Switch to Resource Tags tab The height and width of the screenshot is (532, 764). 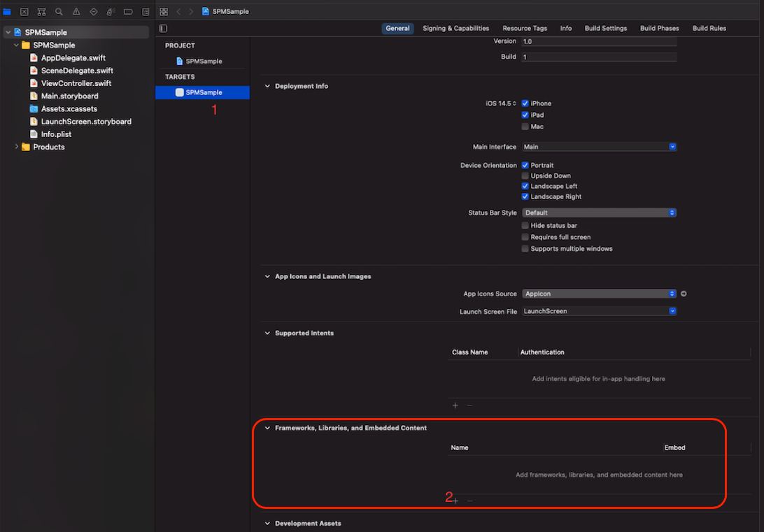coord(525,28)
